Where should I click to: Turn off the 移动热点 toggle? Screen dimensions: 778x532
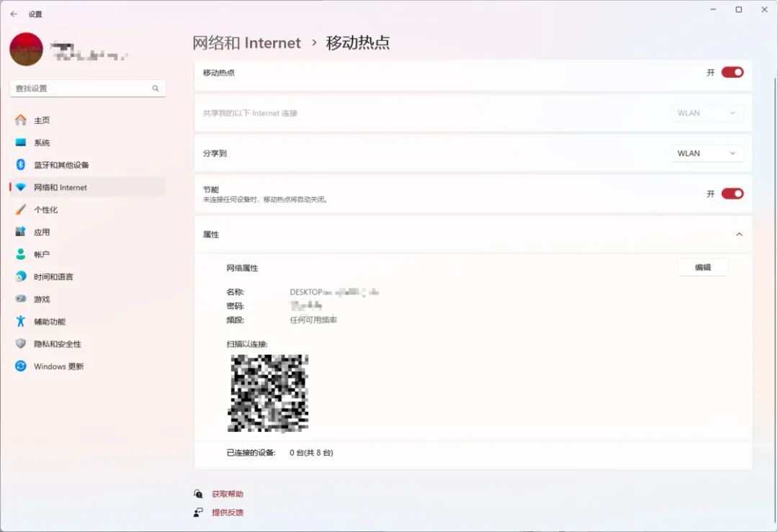733,73
